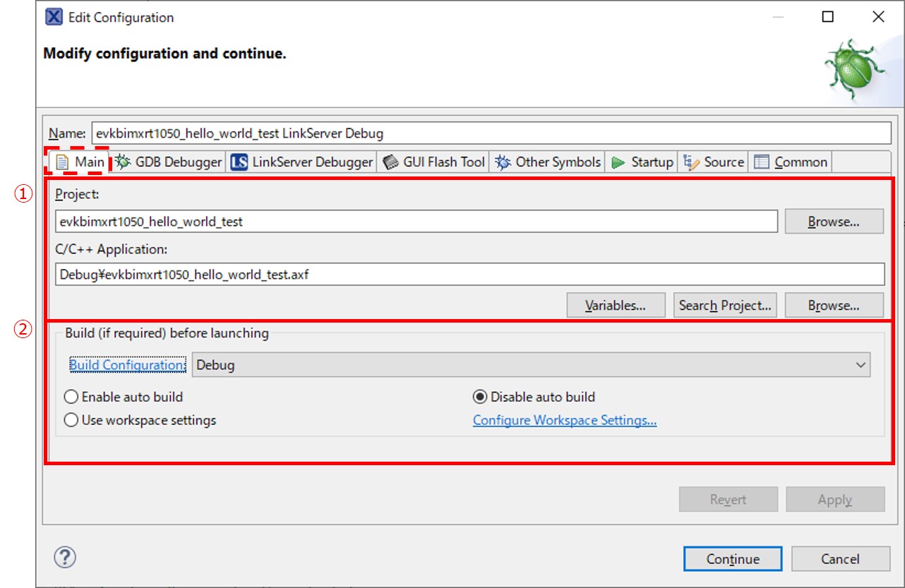Click Configure Workspace Settings link
Image resolution: width=905 pixels, height=588 pixels.
click(565, 420)
